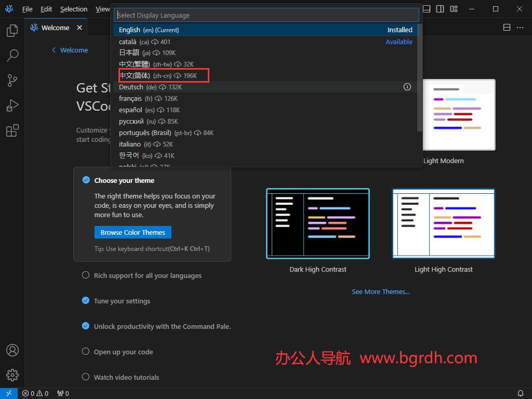
Task: Toggle the 'Watch video tutorials' step
Action: point(126,377)
